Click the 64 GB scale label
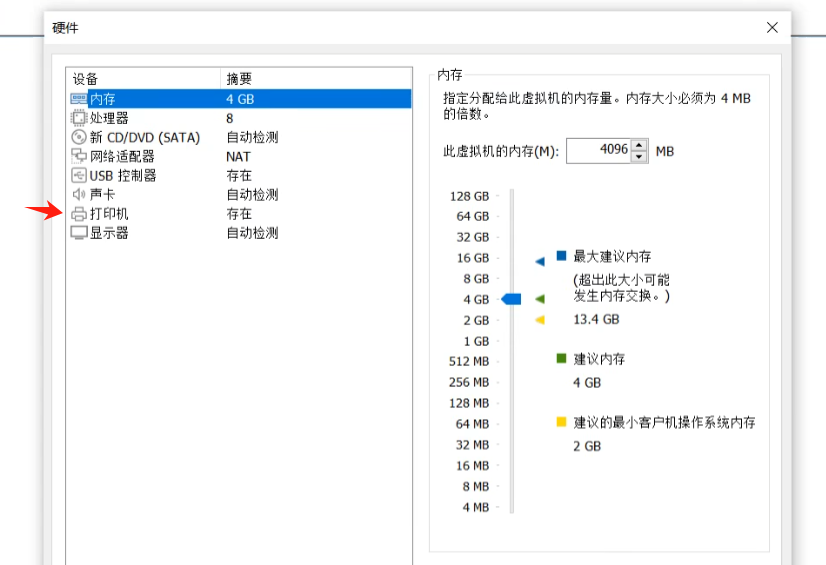This screenshot has width=826, height=565. coord(473,216)
